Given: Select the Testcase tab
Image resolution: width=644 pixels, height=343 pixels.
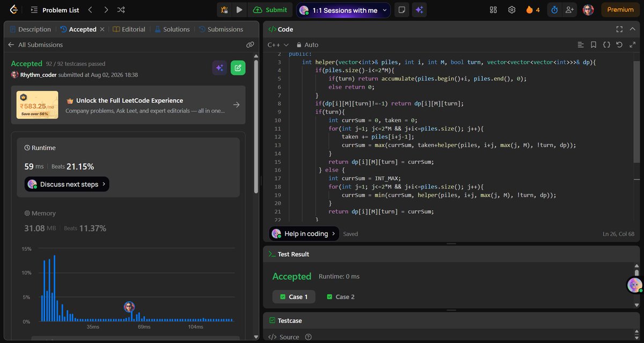Looking at the screenshot, I should (x=285, y=320).
